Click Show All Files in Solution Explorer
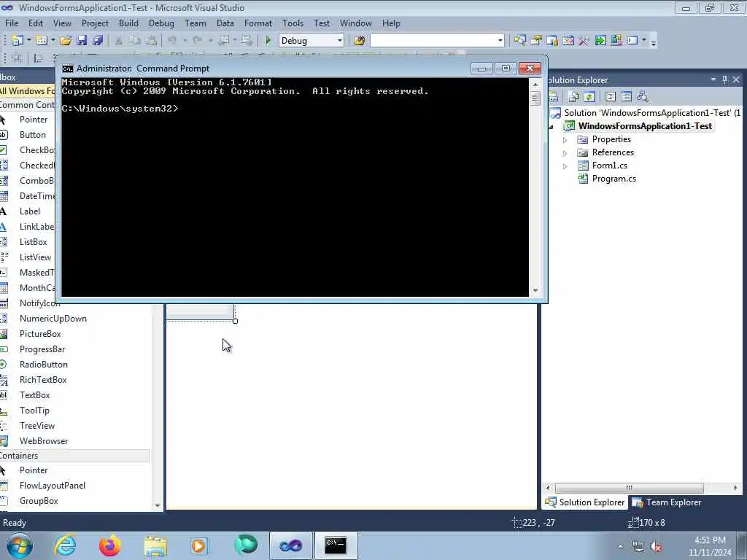The height and width of the screenshot is (560, 747). coord(573,97)
